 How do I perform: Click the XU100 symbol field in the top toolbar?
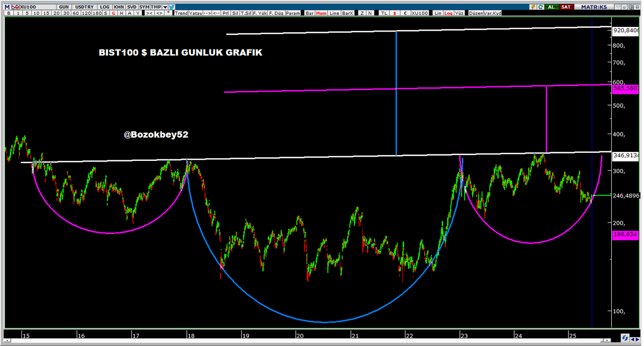click(x=38, y=7)
